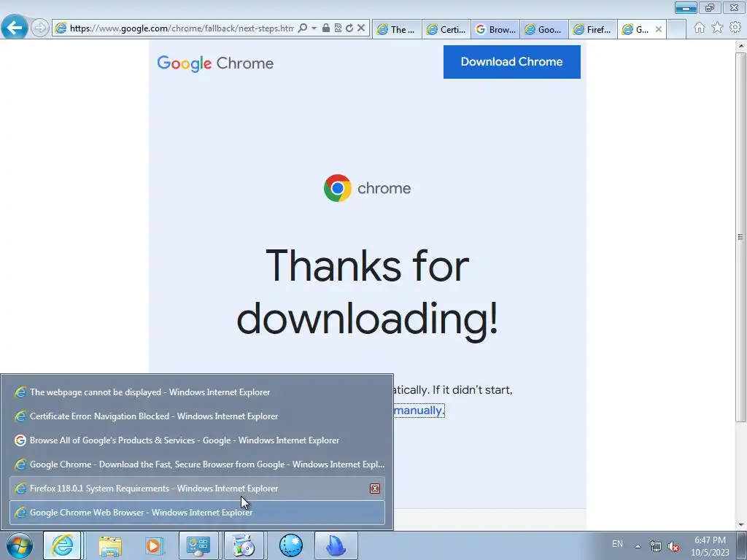Image resolution: width=747 pixels, height=560 pixels.
Task: Click the software installer disc taskbar icon
Action: [x=244, y=545]
